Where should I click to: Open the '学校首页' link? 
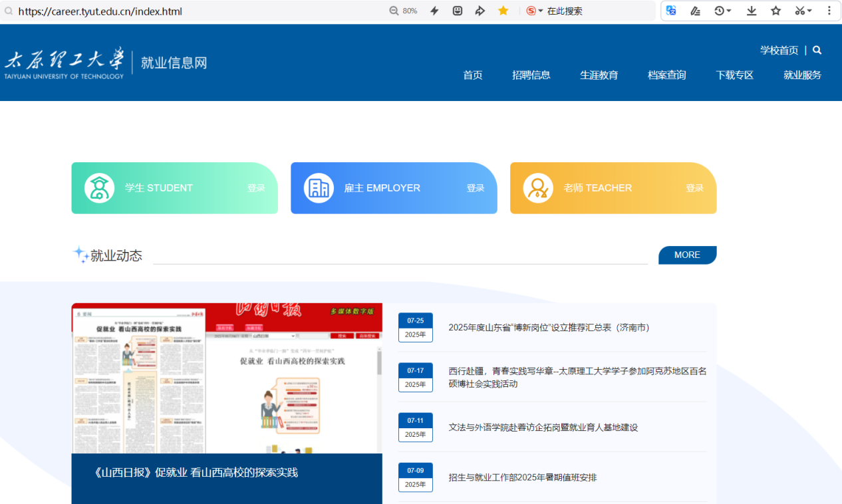point(779,51)
